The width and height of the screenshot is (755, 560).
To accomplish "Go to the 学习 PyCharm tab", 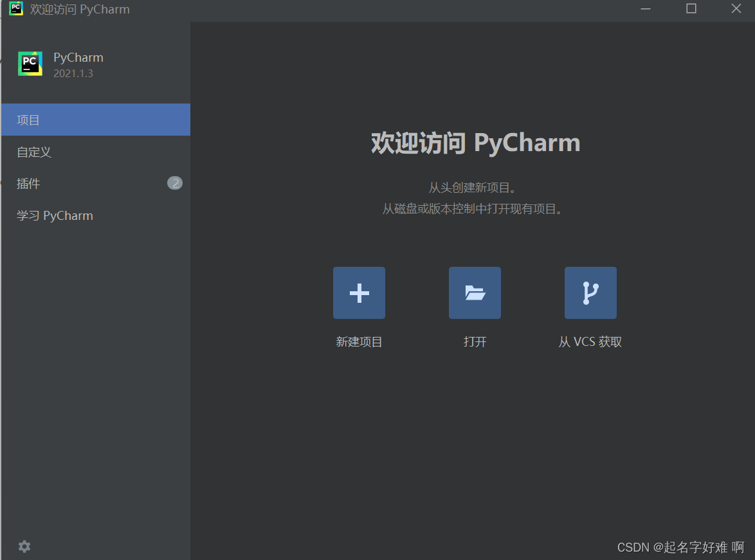I will pyautogui.click(x=96, y=215).
